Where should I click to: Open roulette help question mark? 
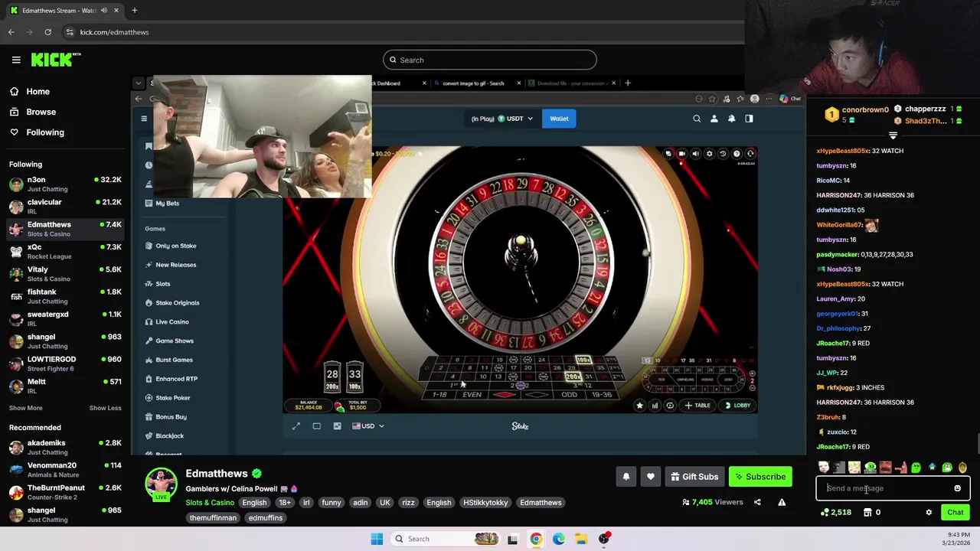[x=737, y=154]
